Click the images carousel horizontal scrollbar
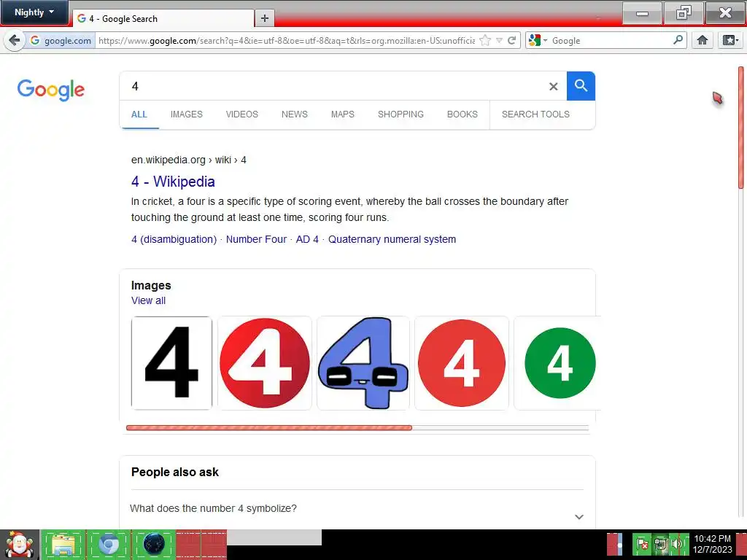Image resolution: width=747 pixels, height=560 pixels. (x=269, y=427)
